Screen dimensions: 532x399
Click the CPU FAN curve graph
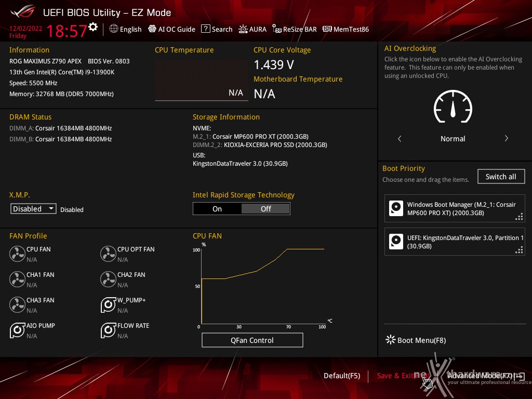point(263,285)
